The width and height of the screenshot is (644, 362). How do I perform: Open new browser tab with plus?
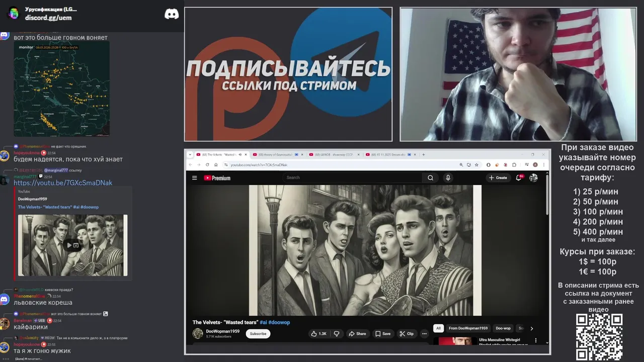424,154
